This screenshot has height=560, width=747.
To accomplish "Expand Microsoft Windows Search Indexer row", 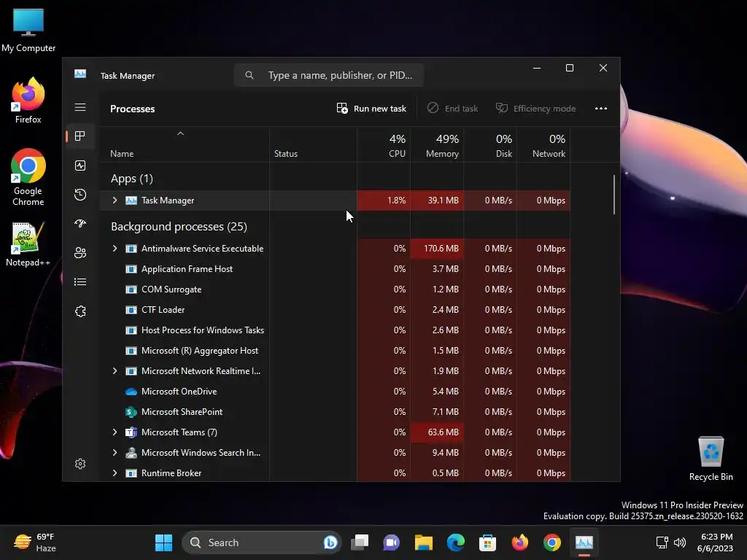I will 115,453.
